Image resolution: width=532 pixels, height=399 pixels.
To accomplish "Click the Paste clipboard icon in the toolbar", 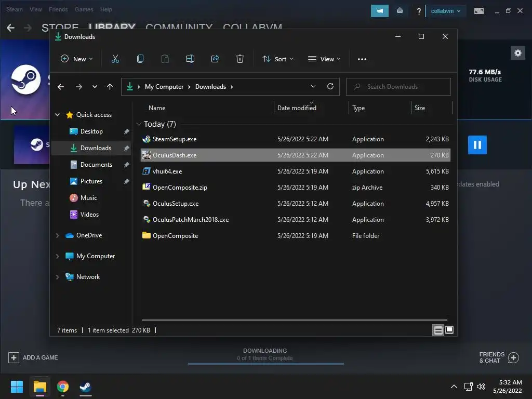I will [165, 59].
